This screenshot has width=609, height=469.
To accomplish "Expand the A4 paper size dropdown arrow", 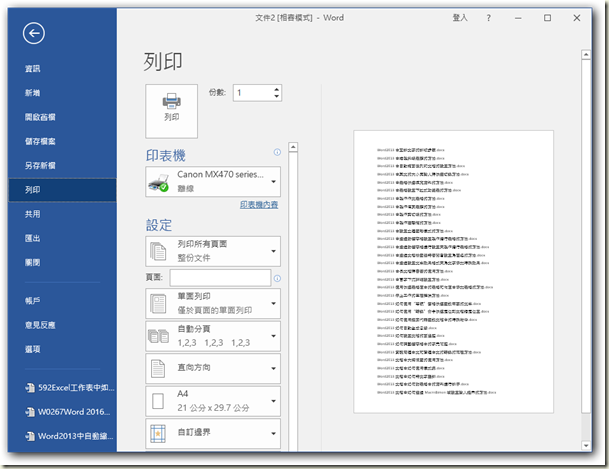I will [273, 401].
